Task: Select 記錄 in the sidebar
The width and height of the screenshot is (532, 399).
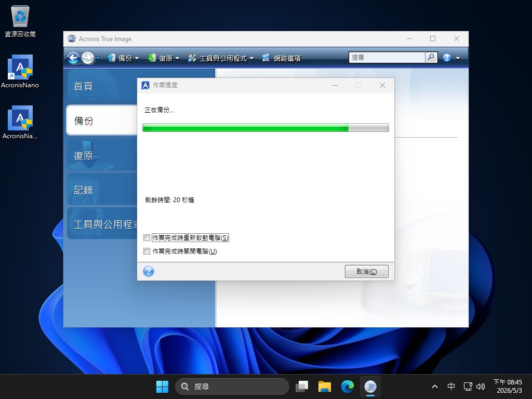Action: point(102,190)
